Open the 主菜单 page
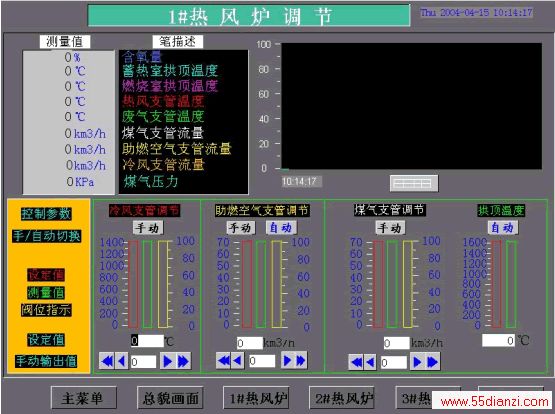The image size is (555, 414). pos(84,398)
